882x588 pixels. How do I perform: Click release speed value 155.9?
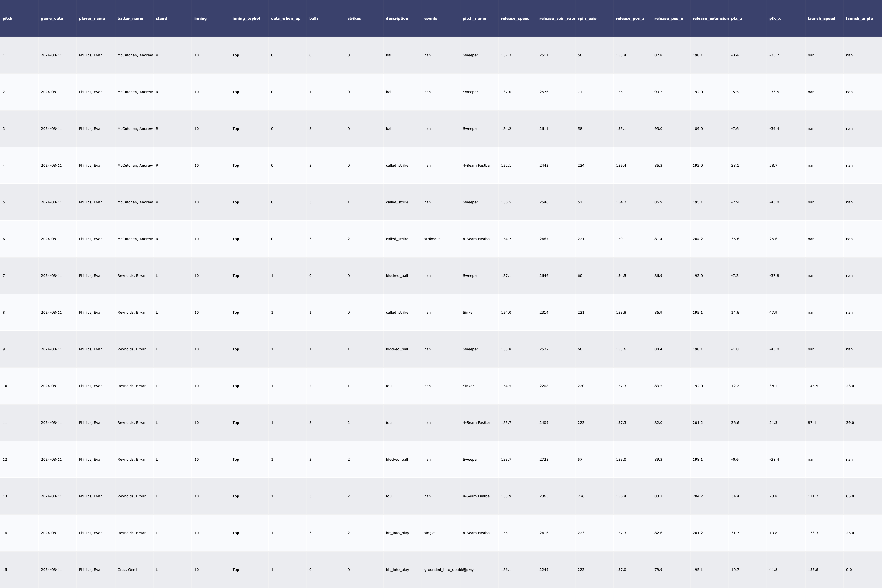coord(506,496)
